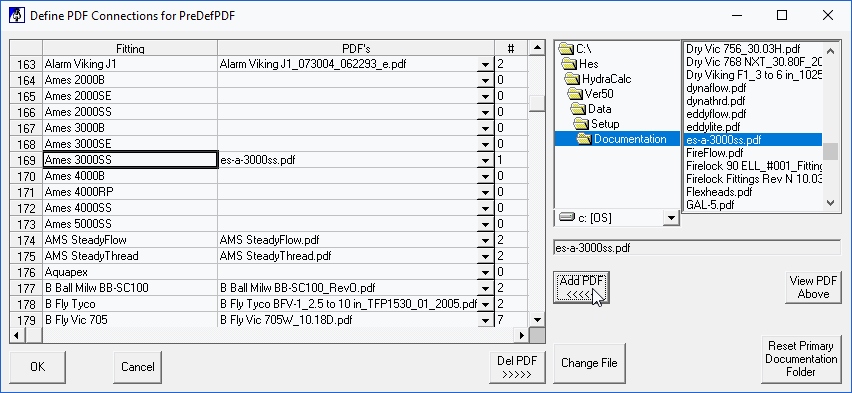Screen dimensions: 852x393
Task: Select dynaflow.pdf in file list
Action: point(754,88)
